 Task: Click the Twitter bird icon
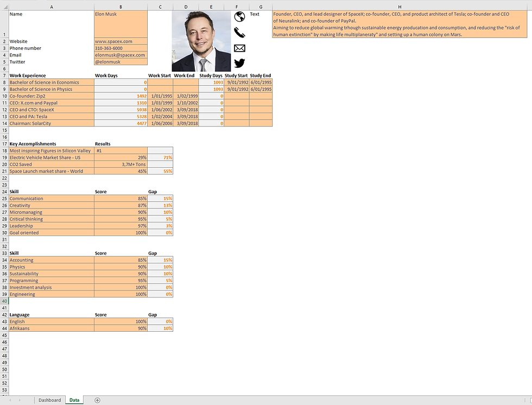(x=239, y=63)
